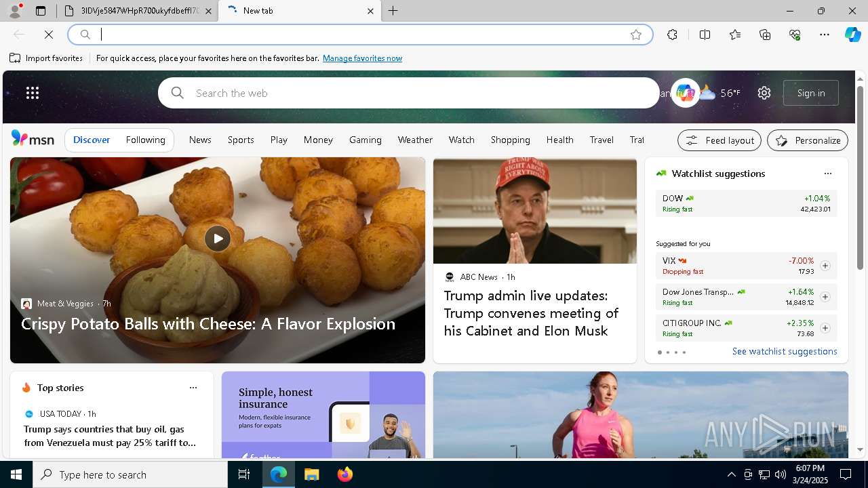Select the Following feed tab
The height and width of the screenshot is (488, 868).
point(146,140)
